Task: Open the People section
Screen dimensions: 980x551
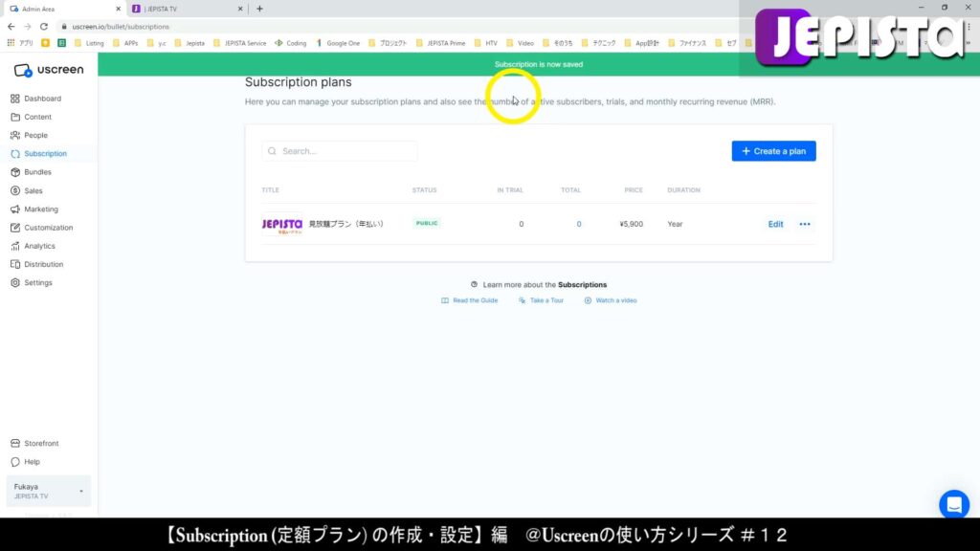Action: pos(35,135)
